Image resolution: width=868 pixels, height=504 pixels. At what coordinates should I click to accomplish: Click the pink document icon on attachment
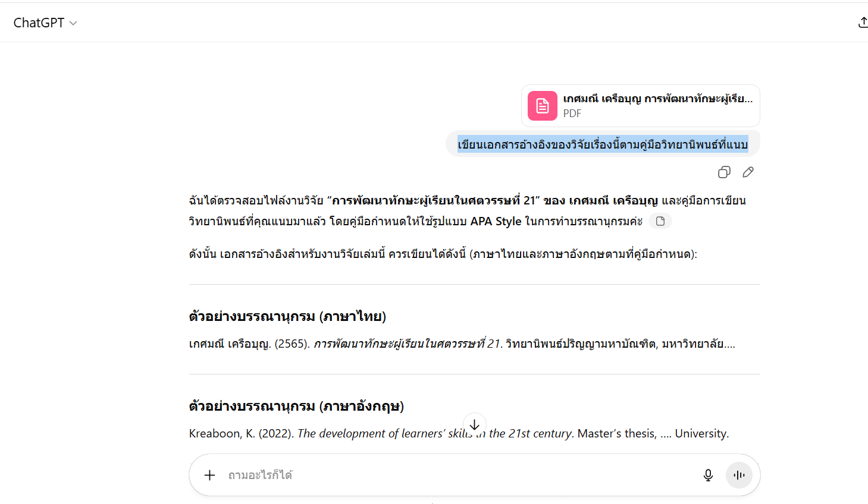[542, 106]
